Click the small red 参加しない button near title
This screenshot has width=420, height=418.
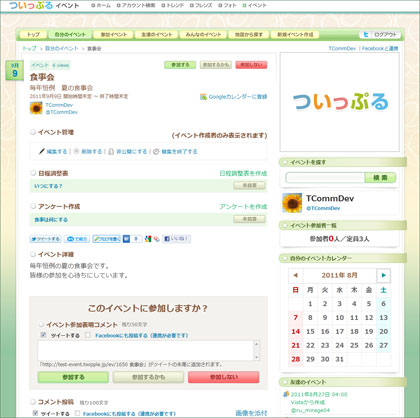click(x=251, y=65)
